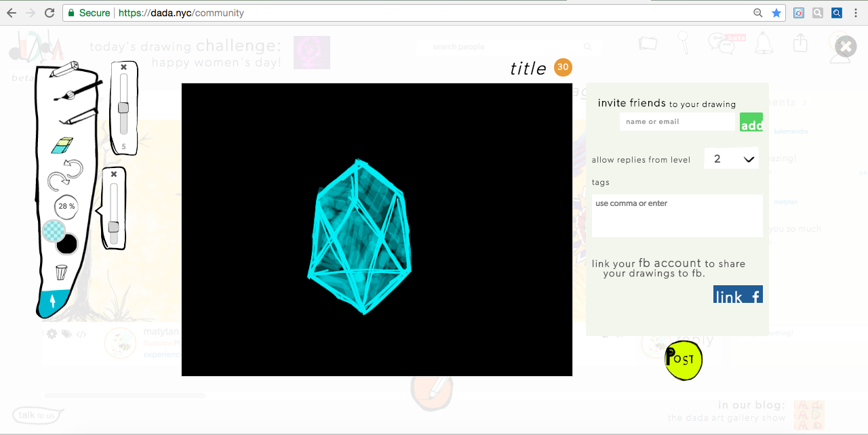Reload the browser page
Viewport: 868px width, 435px height.
50,13
